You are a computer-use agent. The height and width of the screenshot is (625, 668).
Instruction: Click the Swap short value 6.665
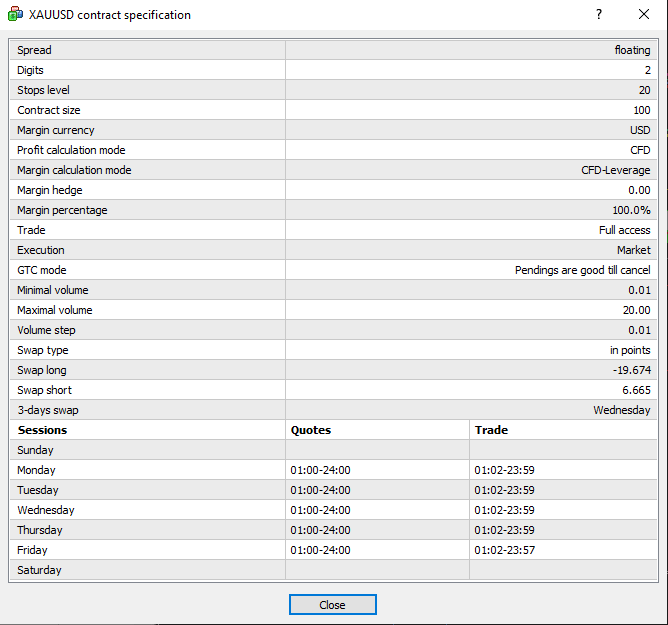tap(635, 390)
